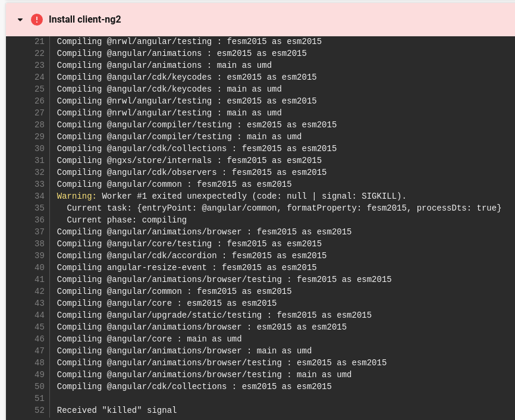Click line number 52 anchor

point(39,410)
